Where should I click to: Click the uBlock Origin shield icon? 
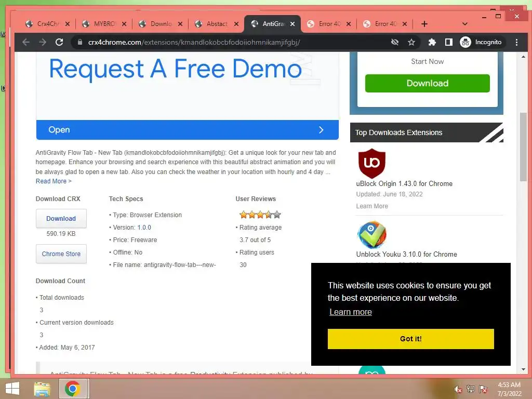click(x=372, y=163)
